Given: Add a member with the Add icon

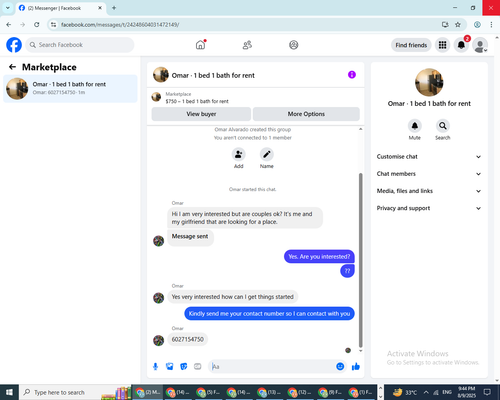Looking at the screenshot, I should click(239, 155).
